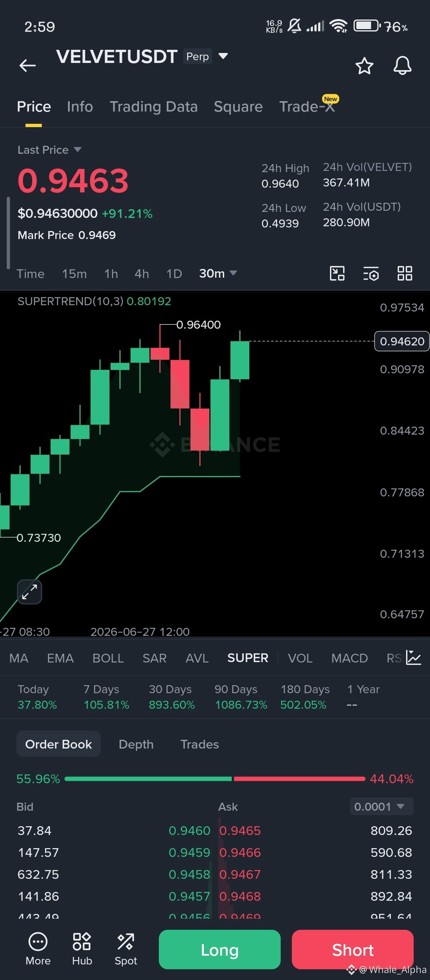
Task: Tap bid price 0.9459
Action: (190, 853)
